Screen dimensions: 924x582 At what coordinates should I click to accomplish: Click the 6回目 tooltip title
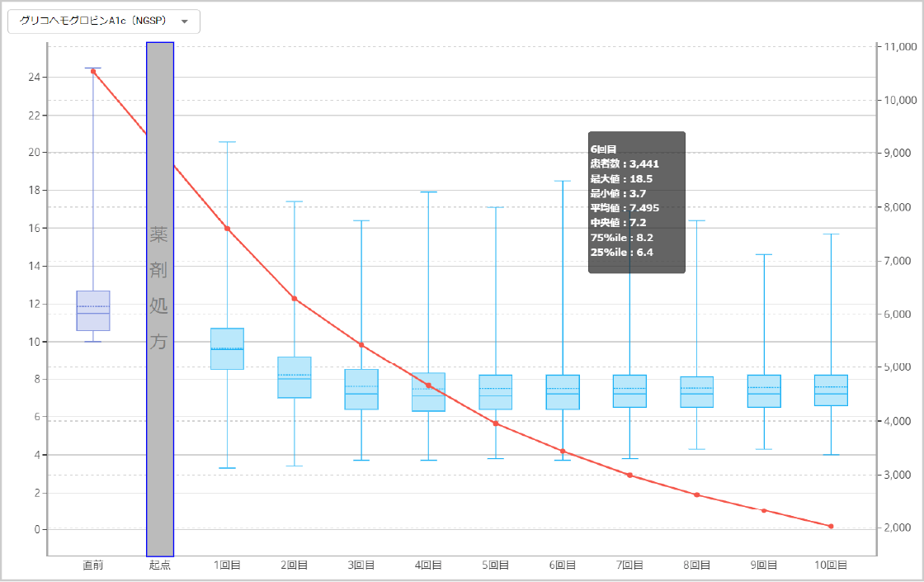(x=603, y=149)
